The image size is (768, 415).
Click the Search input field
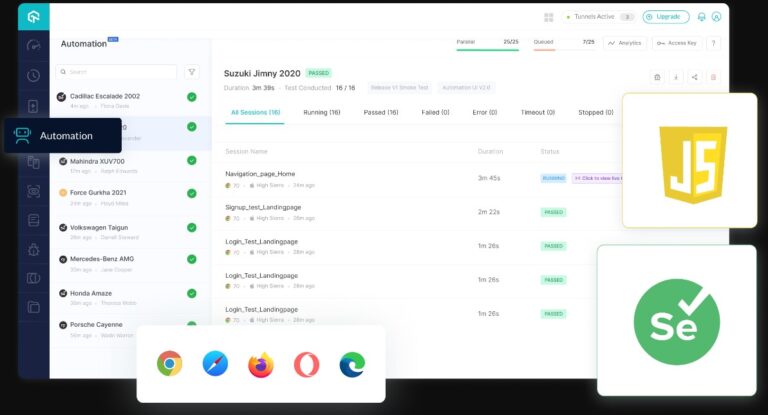(120, 72)
